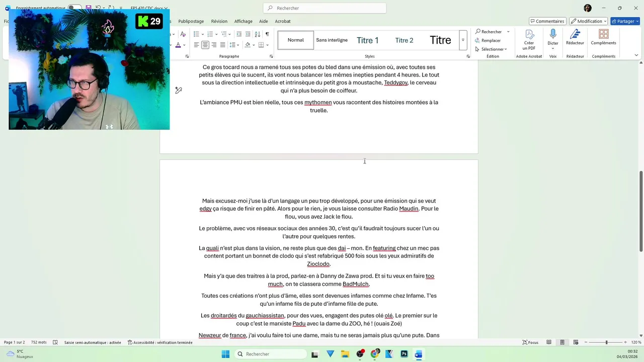Select Web layout view icon
The width and height of the screenshot is (644, 362).
coord(575,342)
